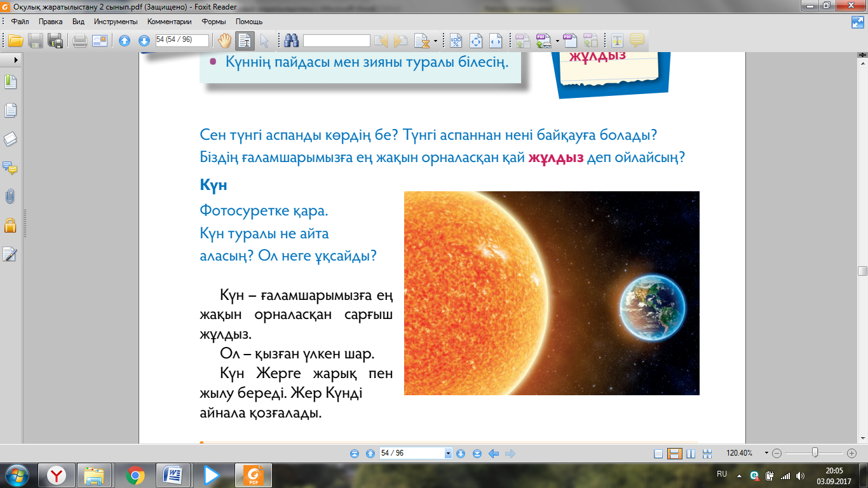The width and height of the screenshot is (868, 488).
Task: Click the zoom in plus button
Action: [852, 454]
